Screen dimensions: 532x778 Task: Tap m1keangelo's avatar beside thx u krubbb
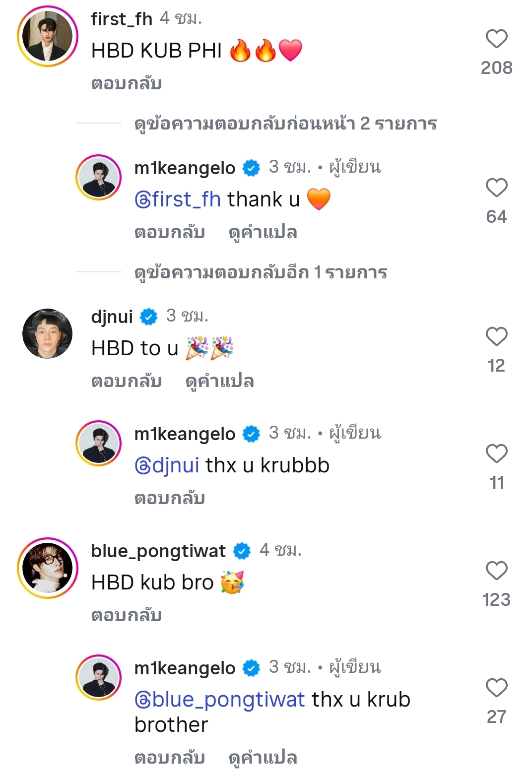(98, 443)
